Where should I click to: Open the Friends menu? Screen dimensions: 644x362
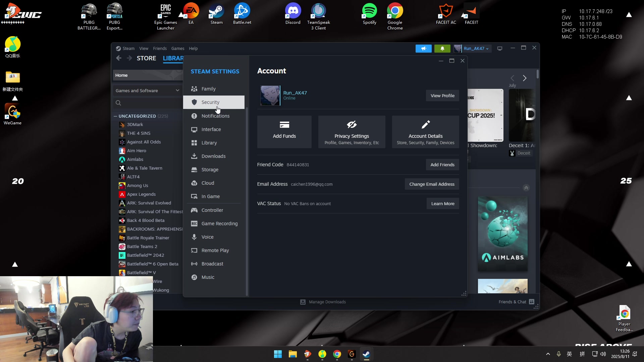coord(160,49)
